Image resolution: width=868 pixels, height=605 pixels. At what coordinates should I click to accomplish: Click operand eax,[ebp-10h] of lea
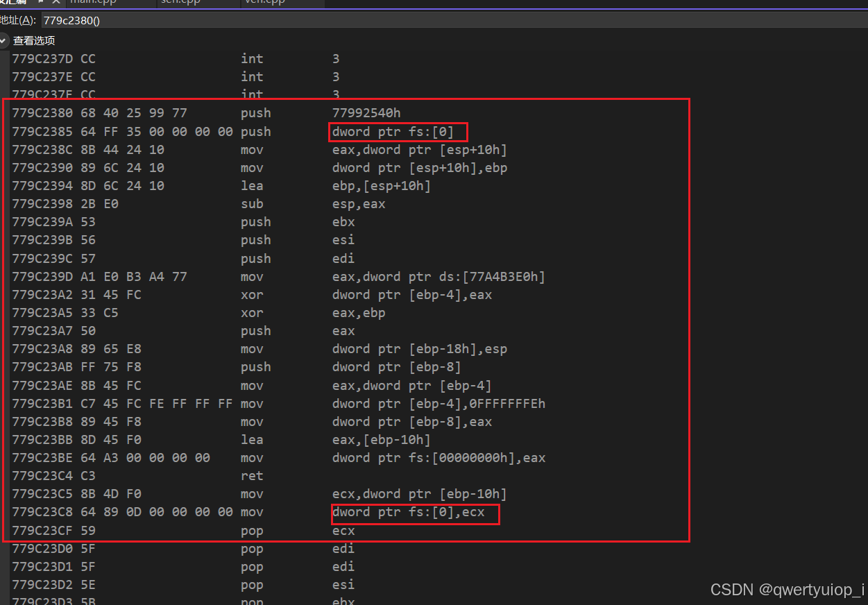coord(382,440)
